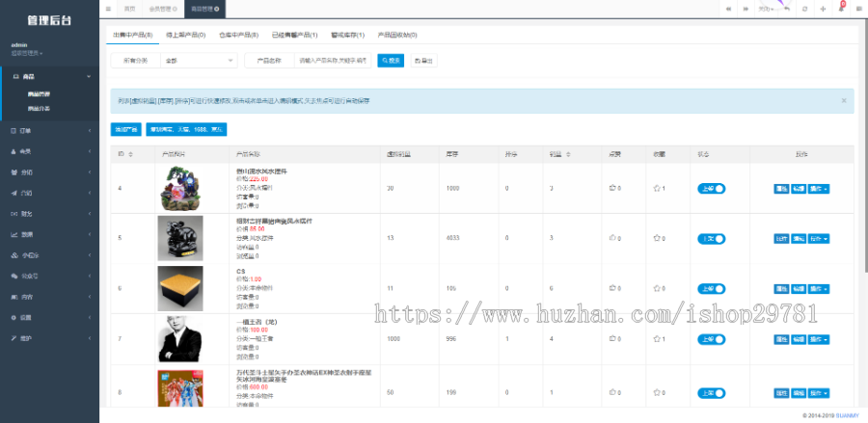Switch to the 仓库中产品(8) tab
Viewport: 868px width, 423px height.
click(238, 35)
